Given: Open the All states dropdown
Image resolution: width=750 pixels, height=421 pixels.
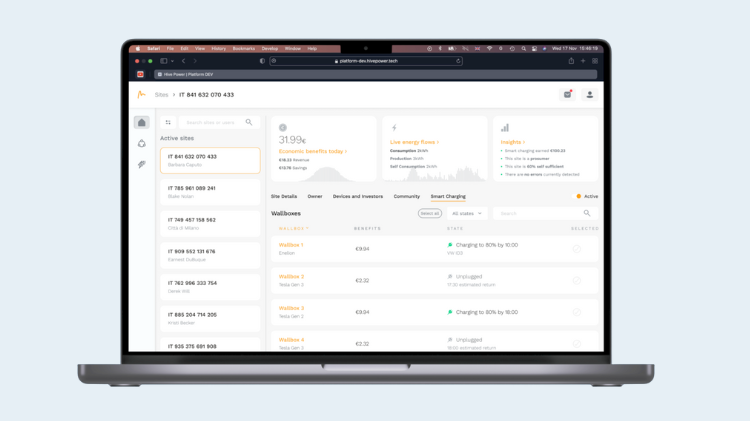Looking at the screenshot, I should pyautogui.click(x=467, y=213).
